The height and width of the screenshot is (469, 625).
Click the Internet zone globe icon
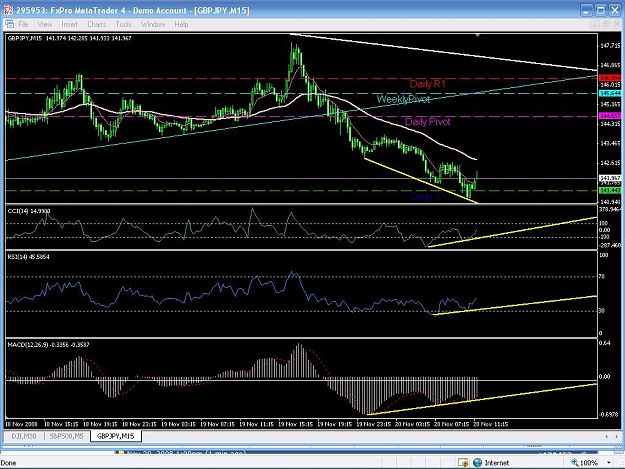[477, 463]
